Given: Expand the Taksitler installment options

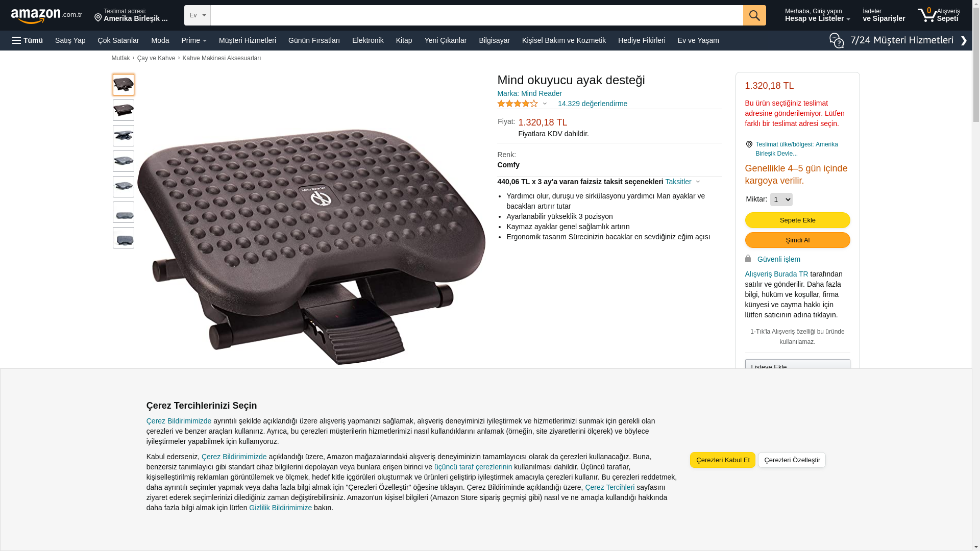Looking at the screenshot, I should pyautogui.click(x=682, y=182).
